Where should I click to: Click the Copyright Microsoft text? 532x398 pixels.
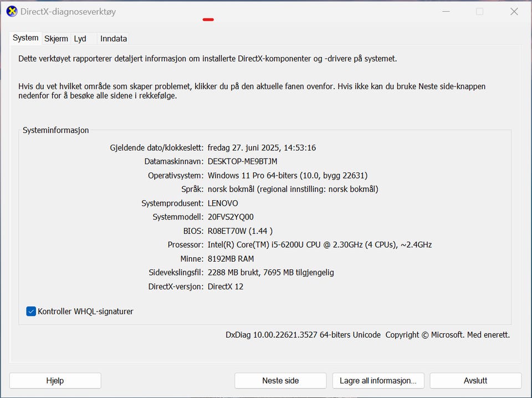pyautogui.click(x=448, y=335)
